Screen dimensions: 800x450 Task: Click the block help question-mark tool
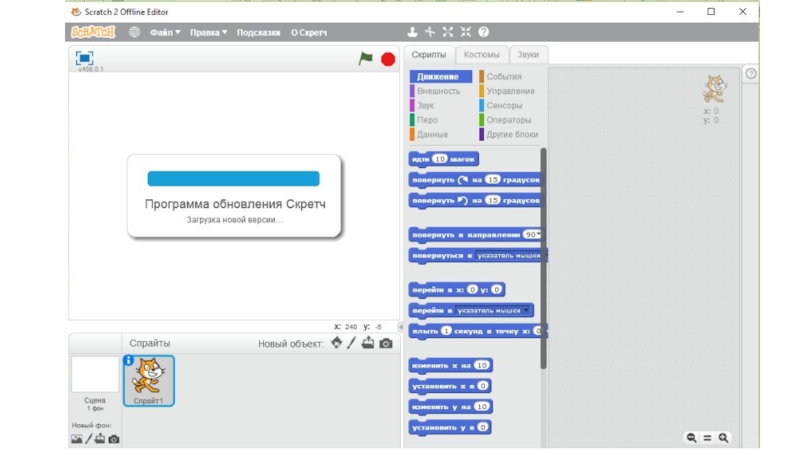(x=484, y=32)
